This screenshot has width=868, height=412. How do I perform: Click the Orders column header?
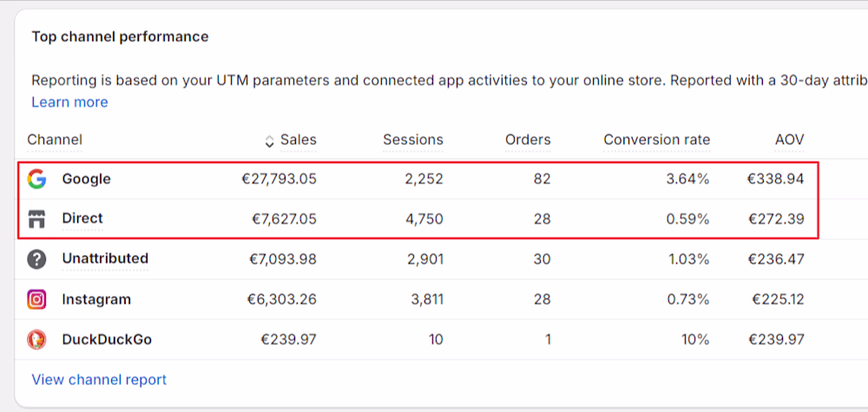(528, 140)
